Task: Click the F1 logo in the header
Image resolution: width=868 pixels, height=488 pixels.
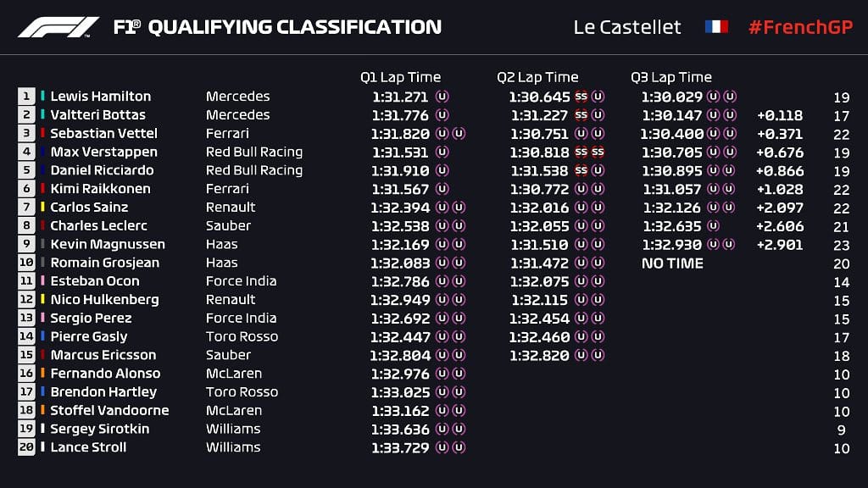Action: [58, 26]
